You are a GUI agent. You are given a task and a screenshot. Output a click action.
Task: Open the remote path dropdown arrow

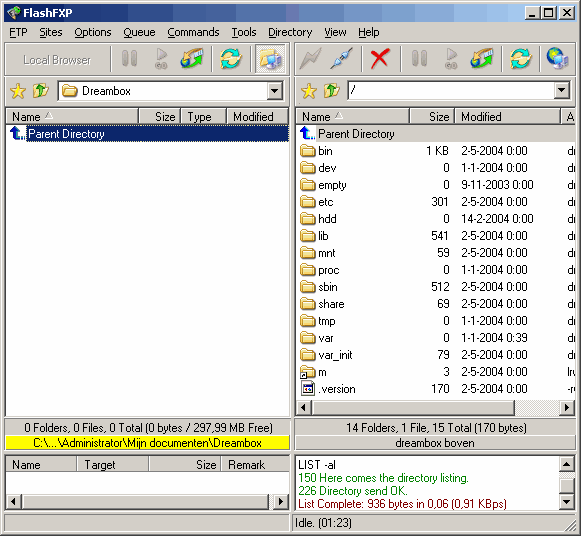562,90
